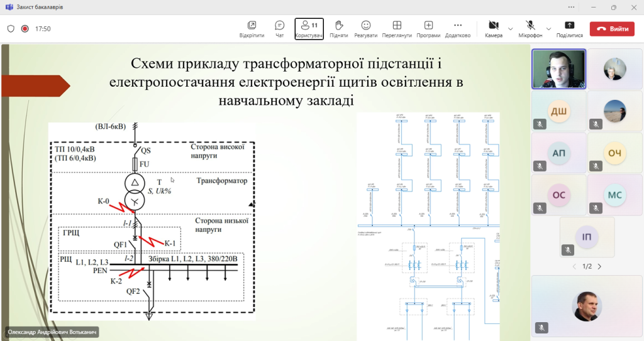Open Реагувати reactions menu
Image resolution: width=644 pixels, height=341 pixels.
click(365, 28)
